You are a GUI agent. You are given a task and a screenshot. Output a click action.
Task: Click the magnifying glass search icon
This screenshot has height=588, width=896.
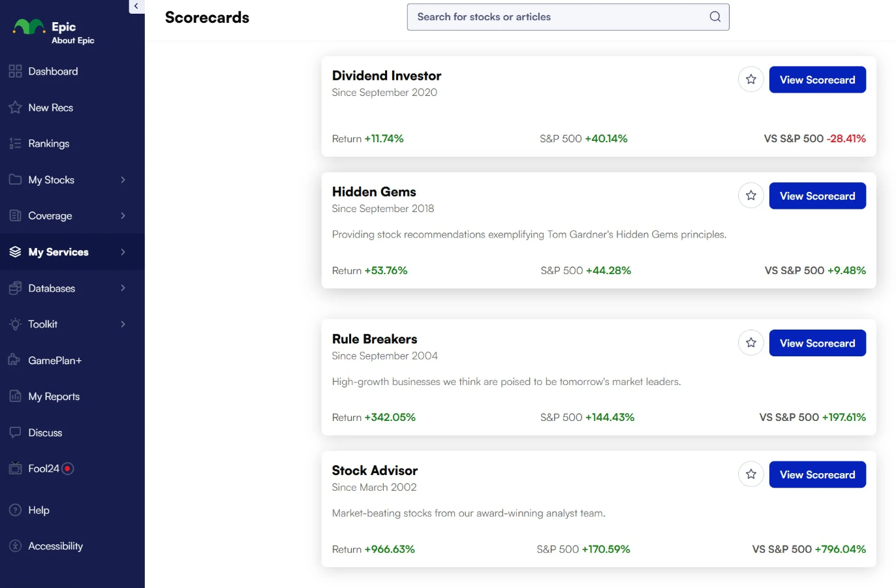(715, 17)
